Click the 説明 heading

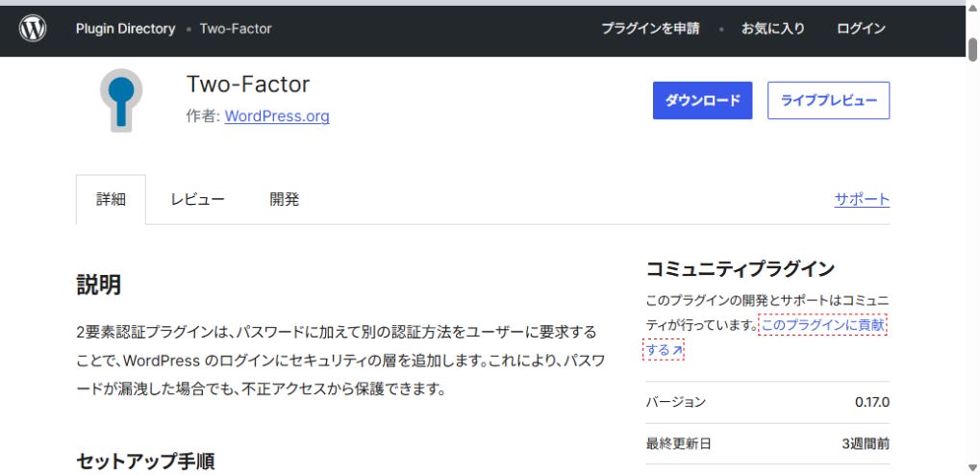pyautogui.click(x=99, y=285)
